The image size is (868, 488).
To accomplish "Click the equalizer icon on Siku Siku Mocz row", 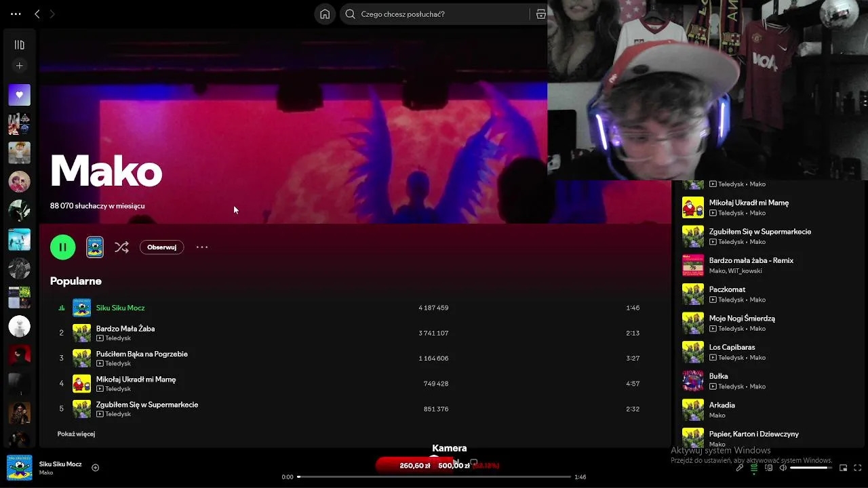I will point(61,308).
